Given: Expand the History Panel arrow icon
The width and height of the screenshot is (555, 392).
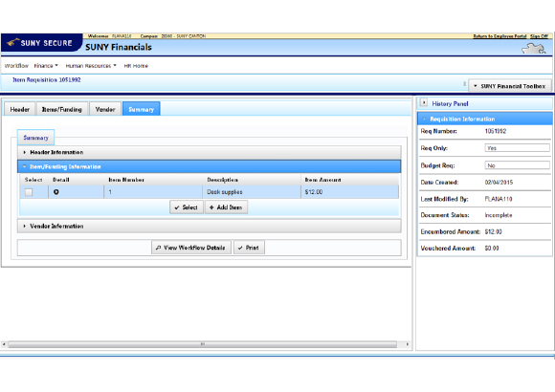Looking at the screenshot, I should pyautogui.click(x=424, y=103).
